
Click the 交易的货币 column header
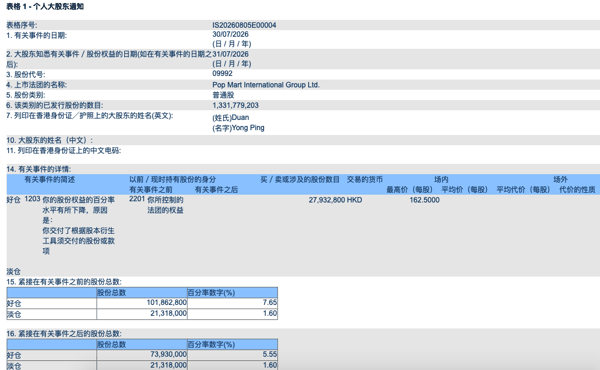365,179
